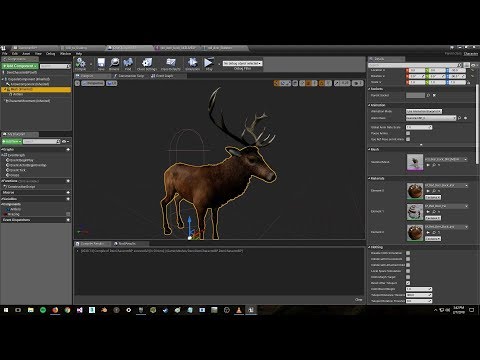
Task: Click the green Add Component button
Action: coord(20,66)
